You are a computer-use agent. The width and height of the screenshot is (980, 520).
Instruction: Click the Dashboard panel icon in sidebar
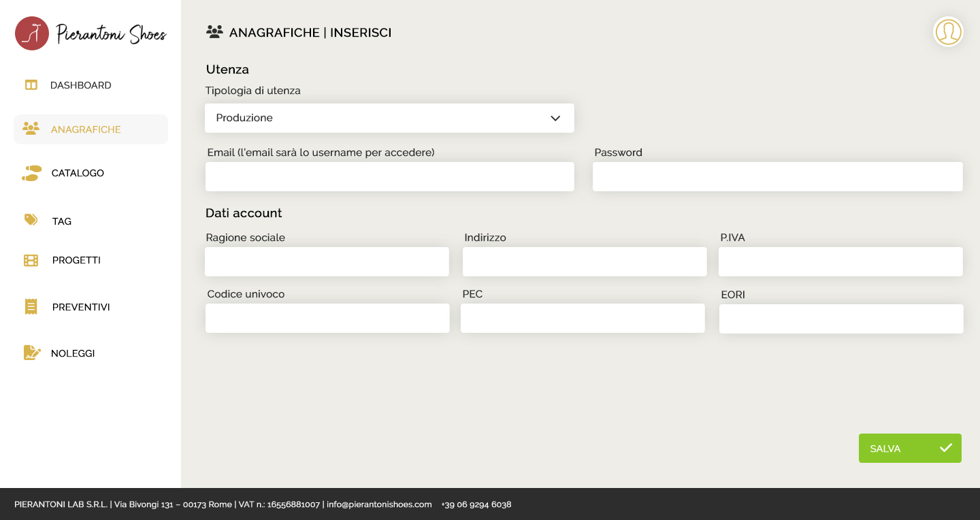[x=31, y=85]
